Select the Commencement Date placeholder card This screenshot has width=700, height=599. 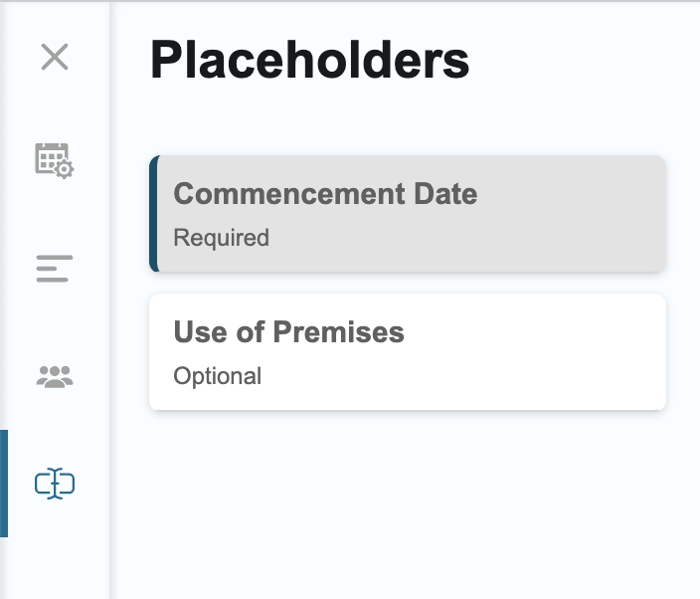pos(408,214)
